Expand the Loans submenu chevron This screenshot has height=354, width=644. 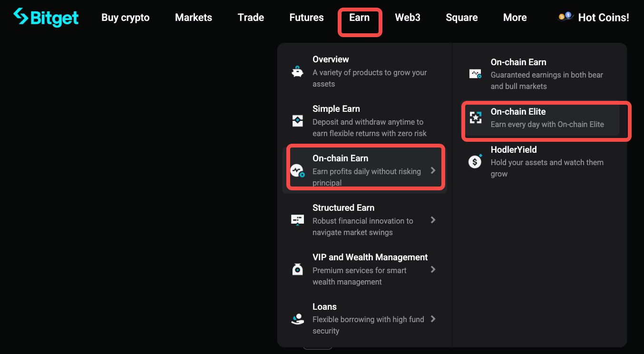point(433,319)
